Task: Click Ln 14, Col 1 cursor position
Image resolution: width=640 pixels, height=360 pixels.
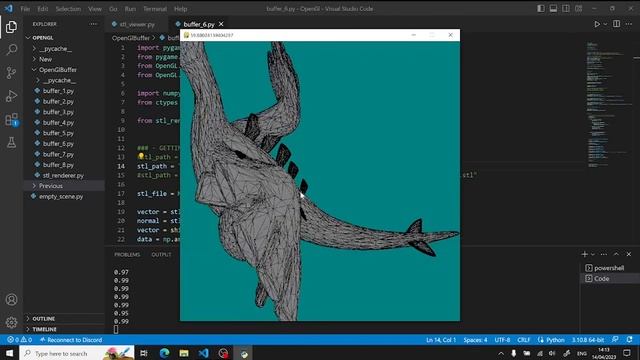Action: tap(441, 340)
